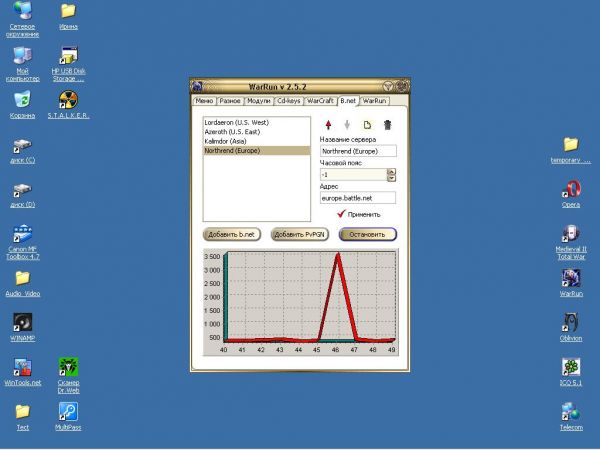
Task: Select Northrend (Europe) in server list
Action: 256,150
